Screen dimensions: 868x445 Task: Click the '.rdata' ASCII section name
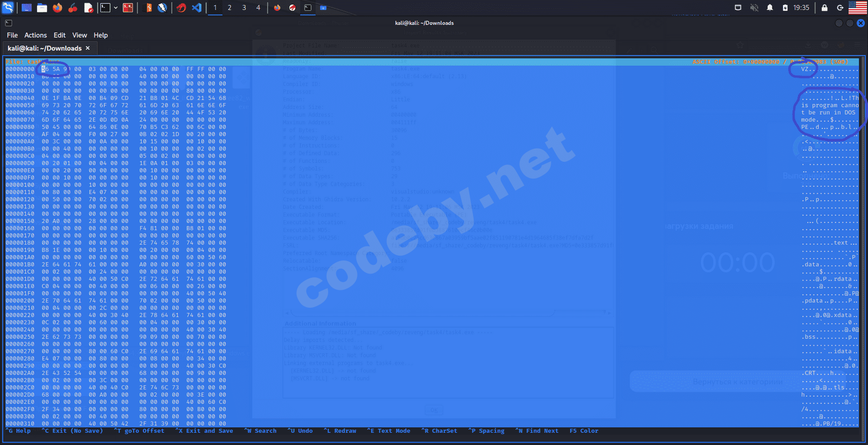pos(841,279)
